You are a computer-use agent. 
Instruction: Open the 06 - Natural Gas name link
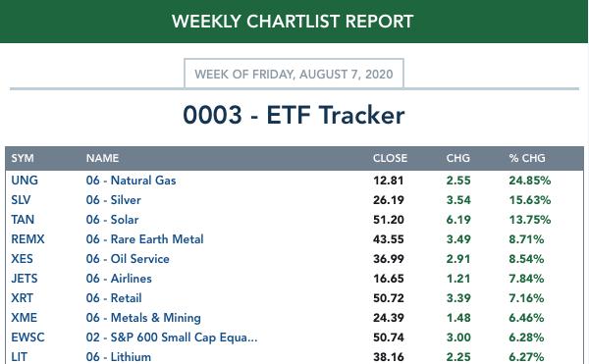pyautogui.click(x=131, y=181)
